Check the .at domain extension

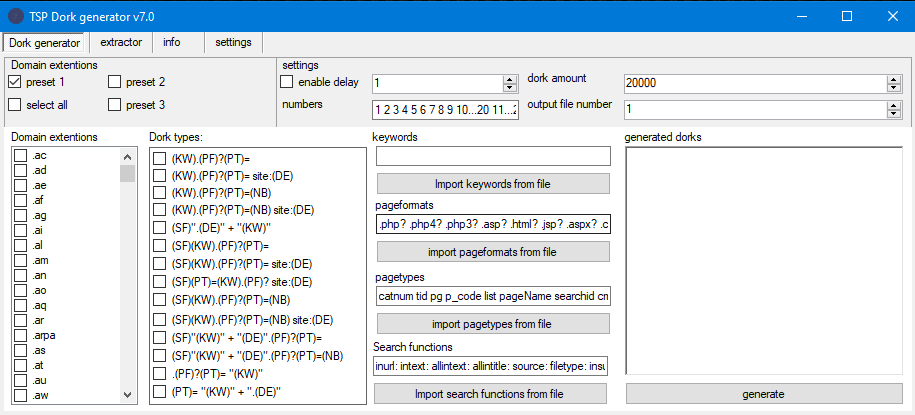(x=20, y=366)
